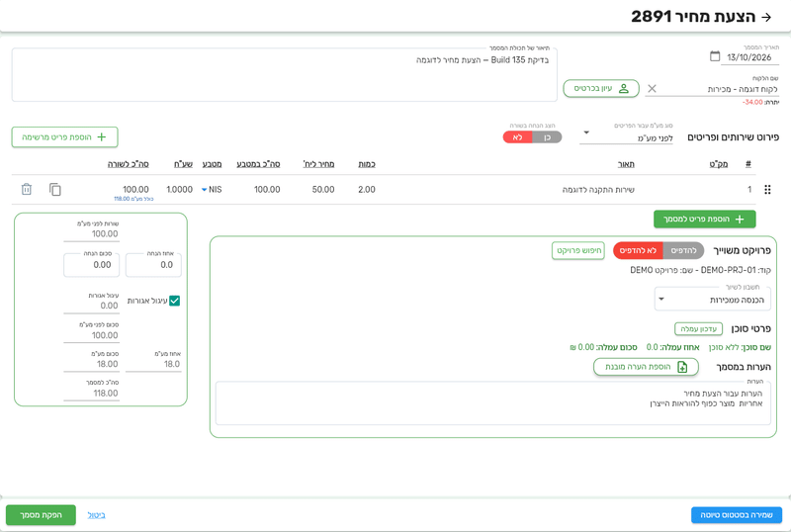Click the סה"כ במטבע column header
Screen dimensions: 791x532
pos(258,164)
